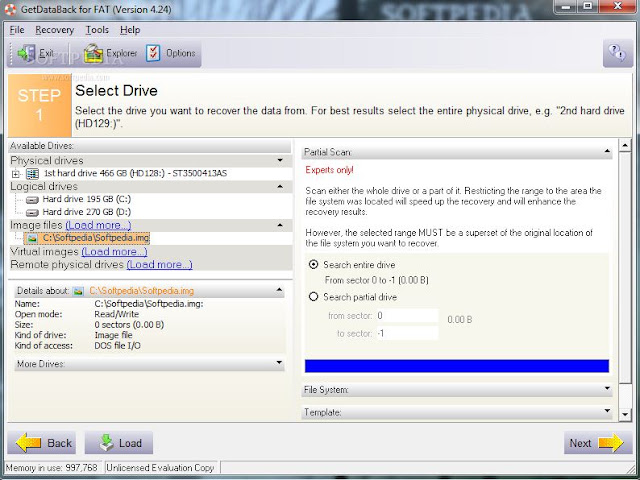Open the Recovery menu
The width and height of the screenshot is (640, 480).
54,30
